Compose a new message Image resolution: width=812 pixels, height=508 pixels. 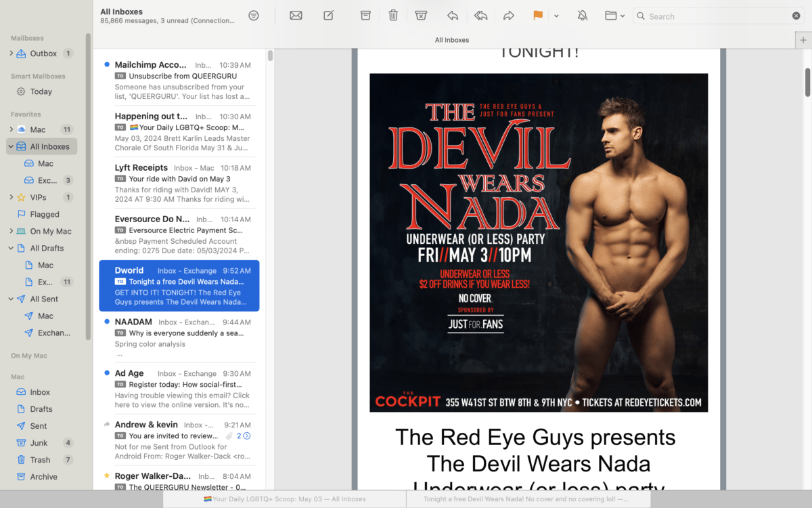328,16
